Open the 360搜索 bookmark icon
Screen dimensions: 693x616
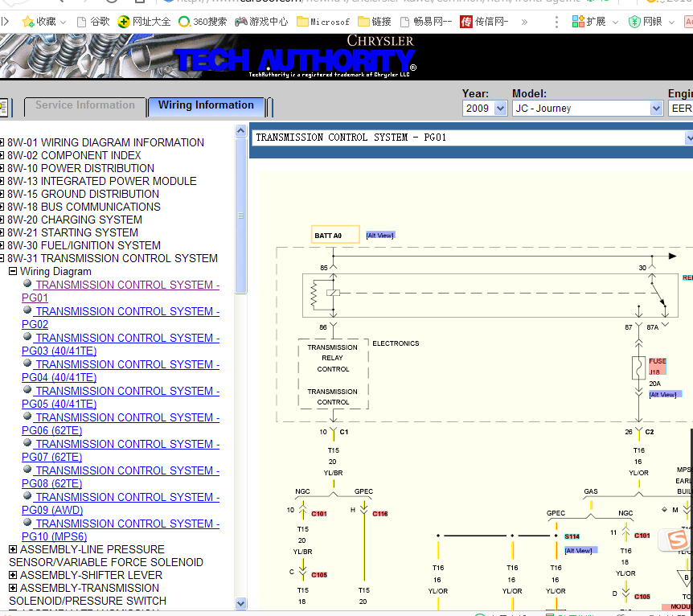[x=184, y=21]
